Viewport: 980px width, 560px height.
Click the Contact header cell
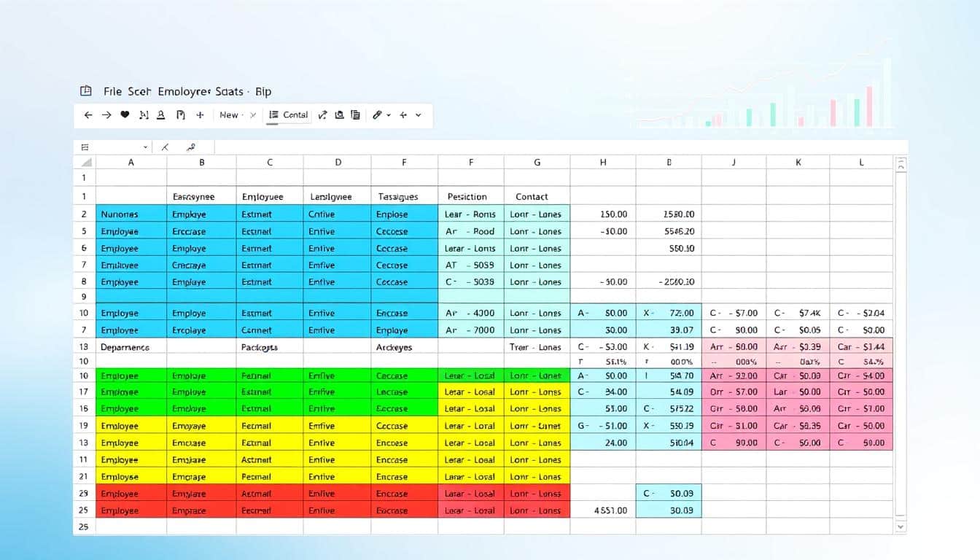click(537, 197)
